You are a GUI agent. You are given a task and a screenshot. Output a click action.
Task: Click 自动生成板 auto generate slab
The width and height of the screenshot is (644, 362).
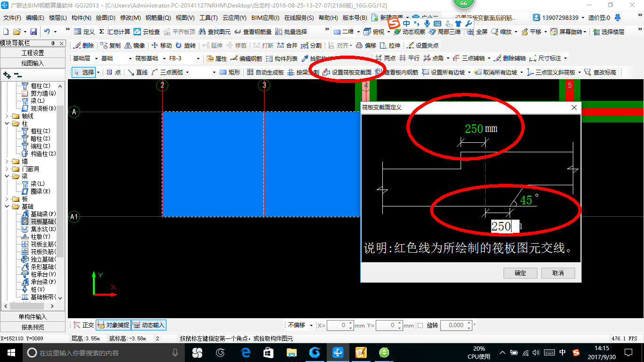click(x=265, y=72)
